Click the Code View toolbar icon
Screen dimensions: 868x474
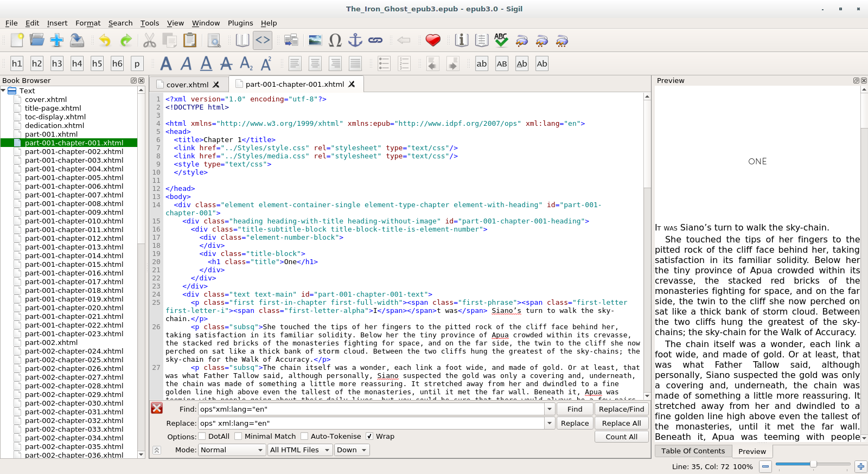tap(263, 41)
